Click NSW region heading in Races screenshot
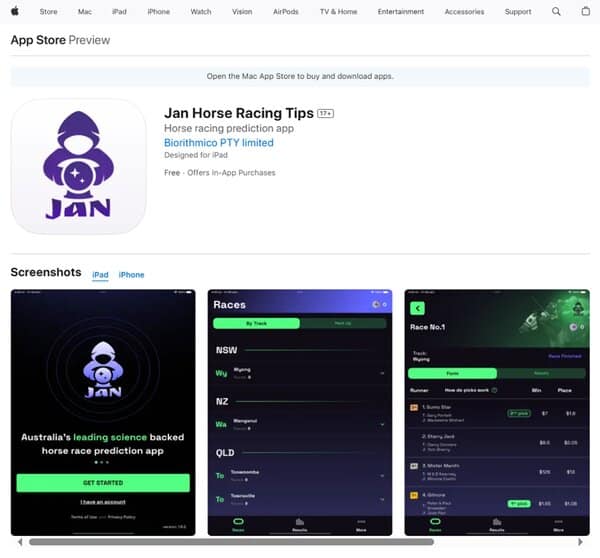This screenshot has height=558, width=600. pos(226,350)
